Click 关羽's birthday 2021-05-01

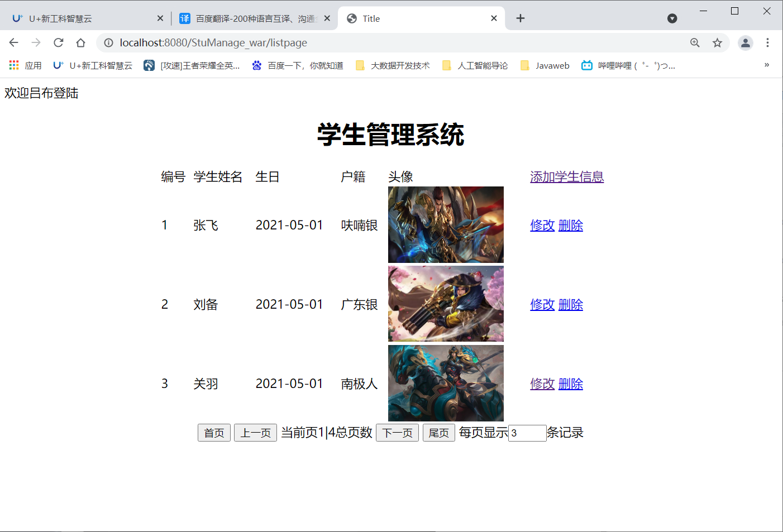[x=289, y=384]
